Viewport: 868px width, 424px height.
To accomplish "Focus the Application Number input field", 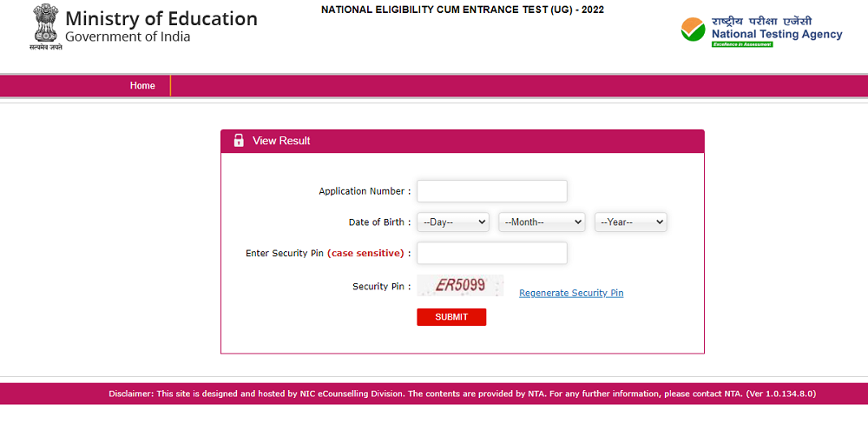I will [x=491, y=191].
